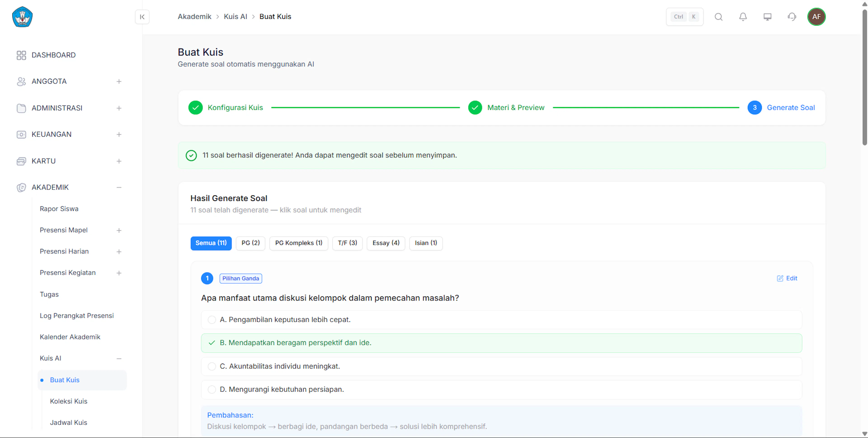Click the Generate Soal step label
The width and height of the screenshot is (868, 438).
click(x=790, y=108)
